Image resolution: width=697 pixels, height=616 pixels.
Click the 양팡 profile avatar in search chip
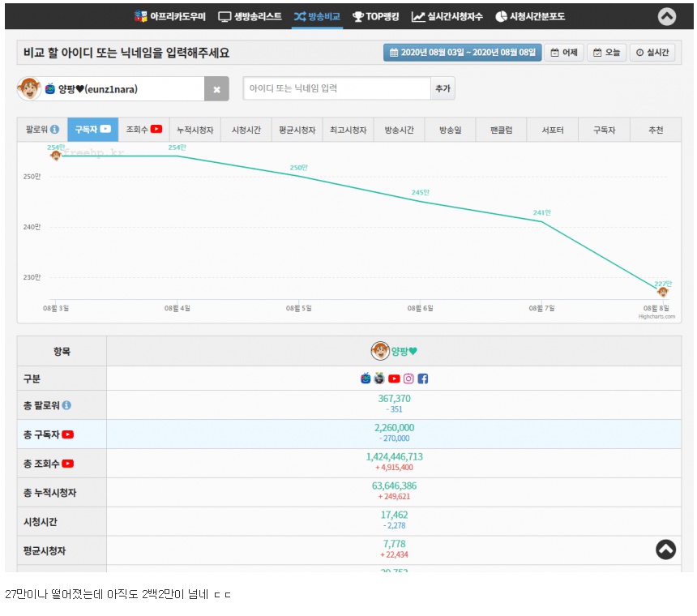pyautogui.click(x=29, y=88)
